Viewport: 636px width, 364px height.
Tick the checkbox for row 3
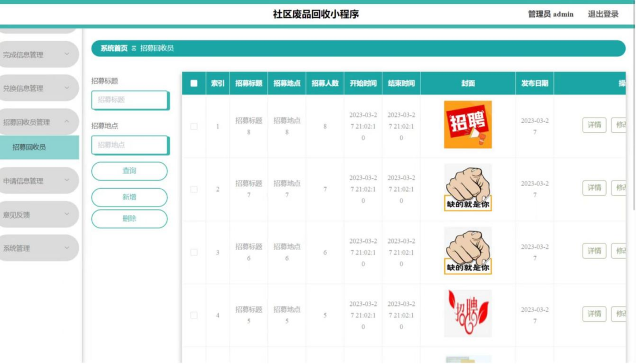click(x=194, y=252)
